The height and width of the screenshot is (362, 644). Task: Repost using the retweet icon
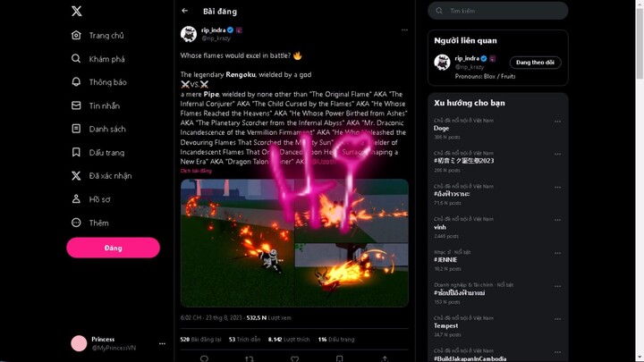click(x=250, y=358)
